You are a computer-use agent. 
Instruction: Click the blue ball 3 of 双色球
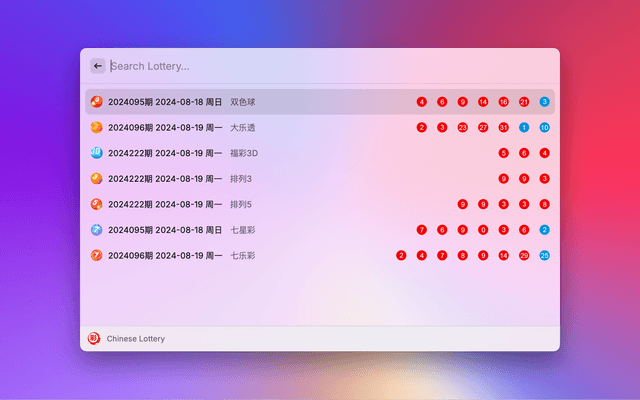point(544,102)
